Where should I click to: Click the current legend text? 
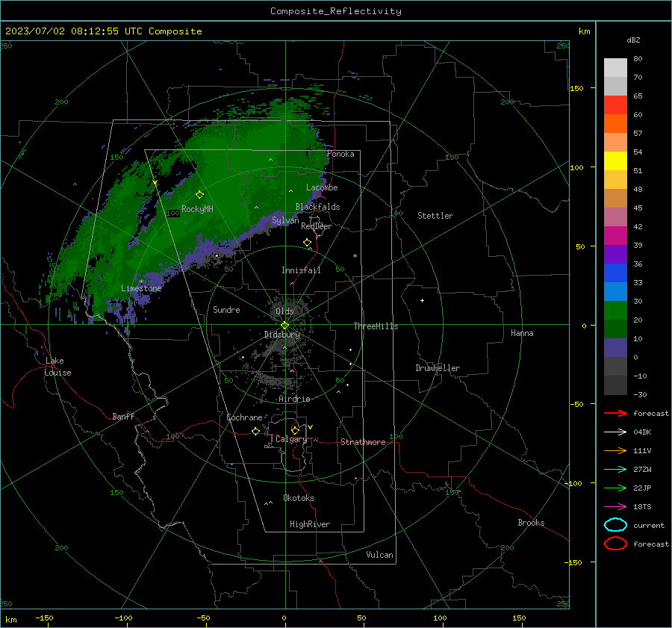coord(649,525)
